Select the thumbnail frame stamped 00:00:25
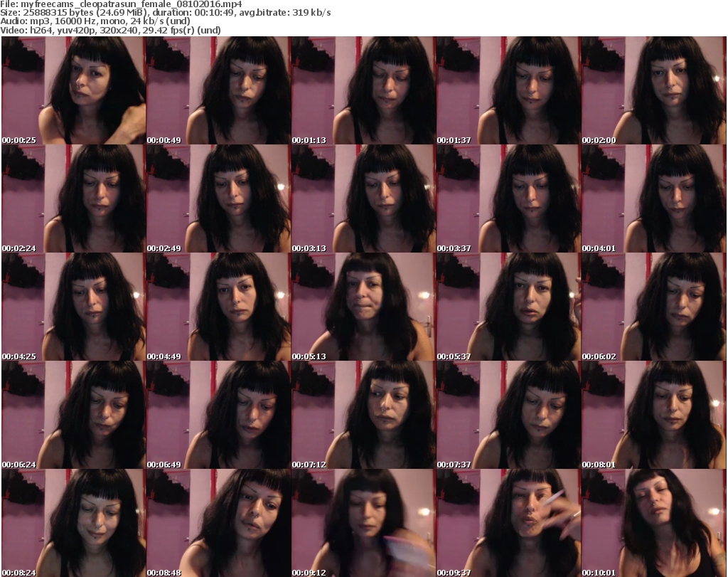 (x=73, y=90)
